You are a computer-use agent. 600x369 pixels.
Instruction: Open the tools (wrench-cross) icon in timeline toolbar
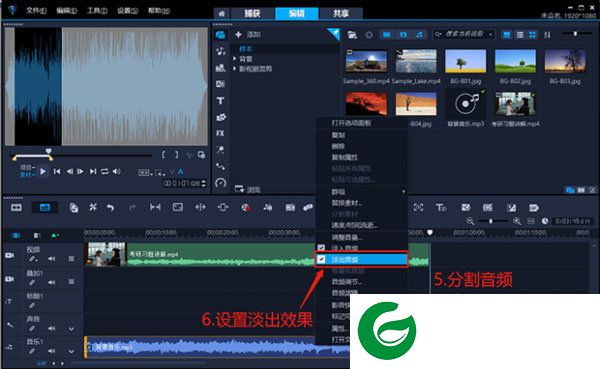point(93,207)
